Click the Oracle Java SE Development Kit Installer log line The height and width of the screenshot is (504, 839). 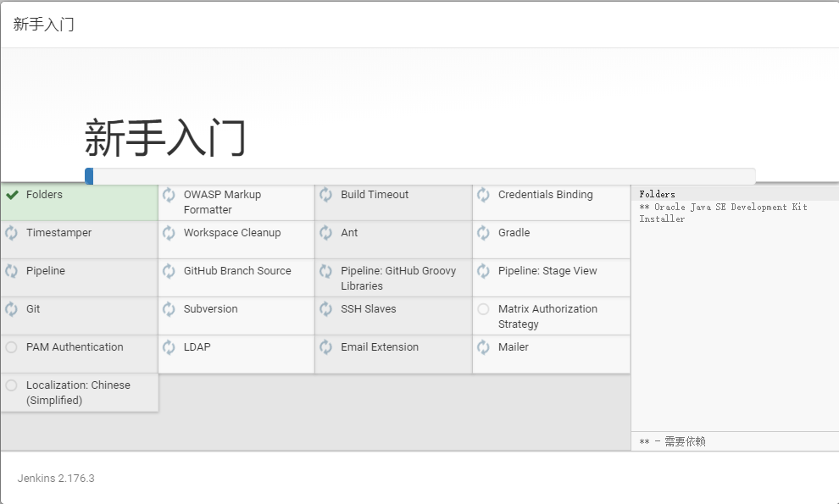pos(723,213)
